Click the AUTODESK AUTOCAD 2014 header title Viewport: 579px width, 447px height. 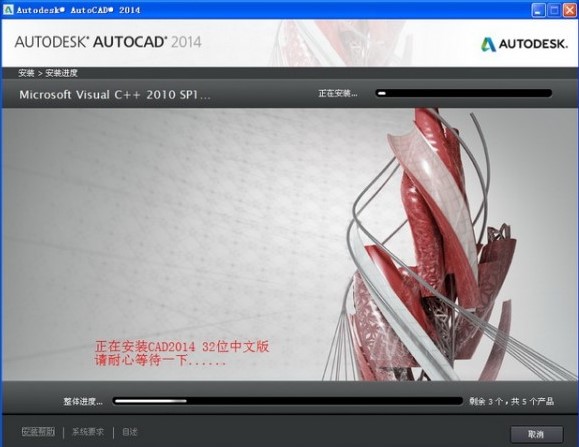coord(108,42)
